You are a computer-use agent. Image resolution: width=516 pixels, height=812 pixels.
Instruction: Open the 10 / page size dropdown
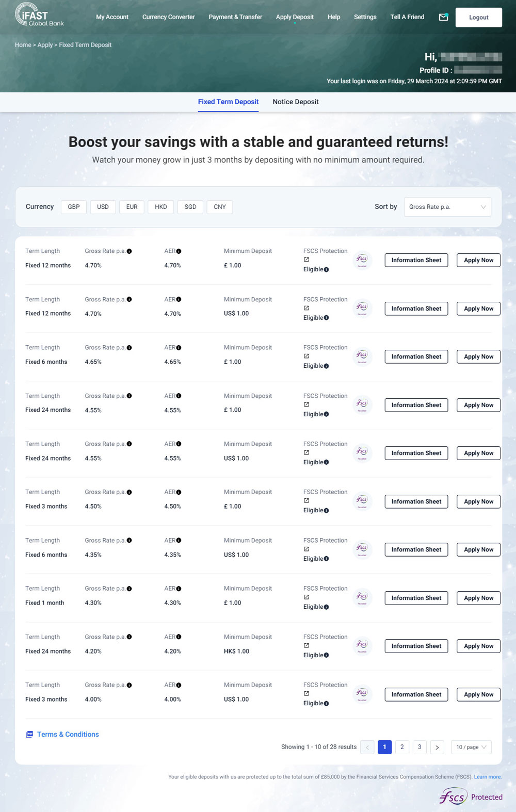(471, 747)
